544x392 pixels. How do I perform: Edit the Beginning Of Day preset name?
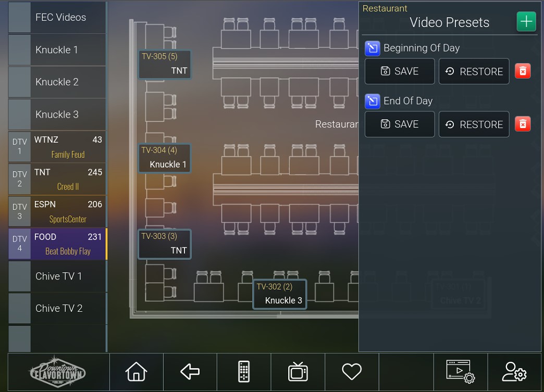click(x=372, y=48)
